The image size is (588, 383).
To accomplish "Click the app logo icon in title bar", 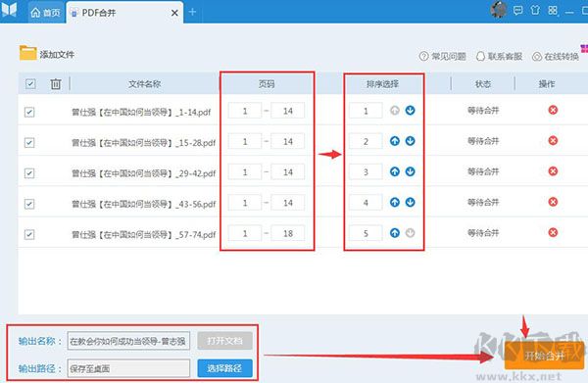I will click(x=9, y=10).
